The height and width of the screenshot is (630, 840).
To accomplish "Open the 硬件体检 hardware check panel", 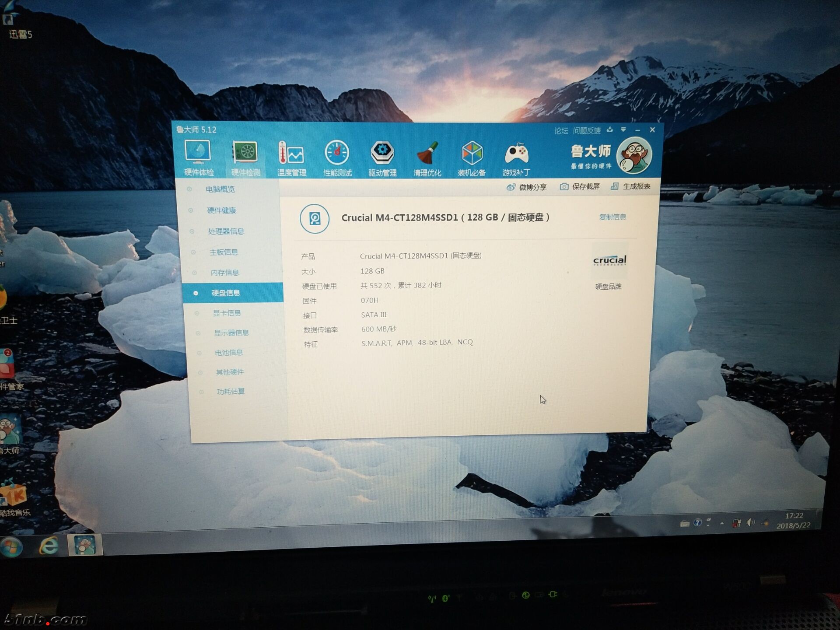I will (199, 157).
